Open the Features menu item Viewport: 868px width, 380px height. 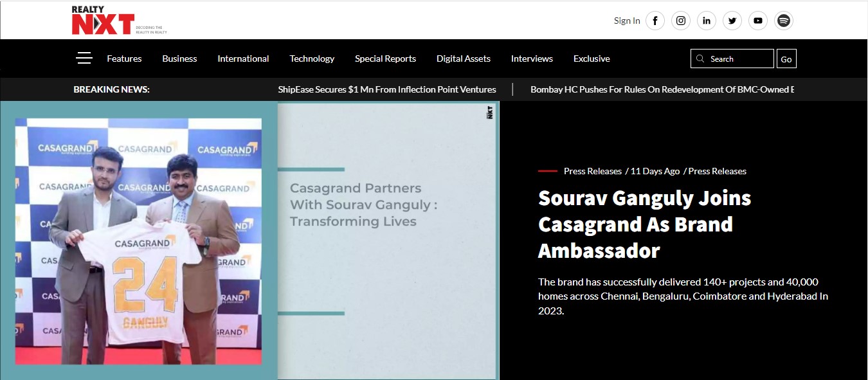pyautogui.click(x=124, y=59)
